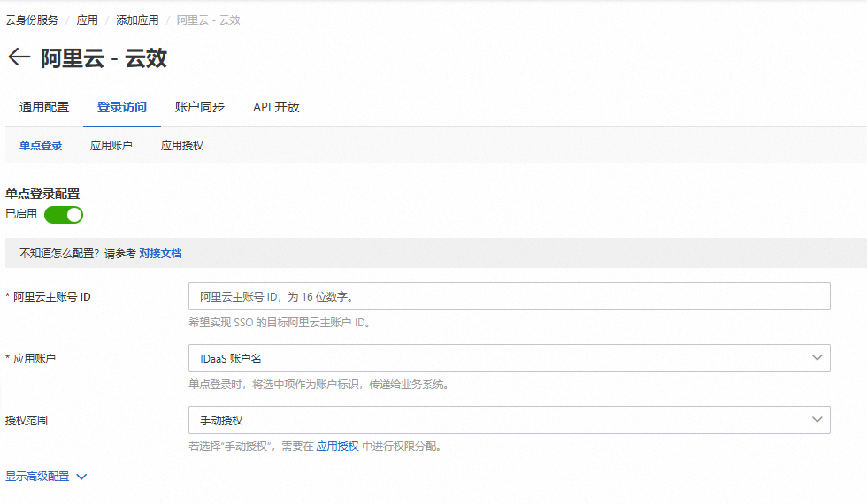Select the 登录访问 tab
The width and height of the screenshot is (867, 504).
coord(122,107)
